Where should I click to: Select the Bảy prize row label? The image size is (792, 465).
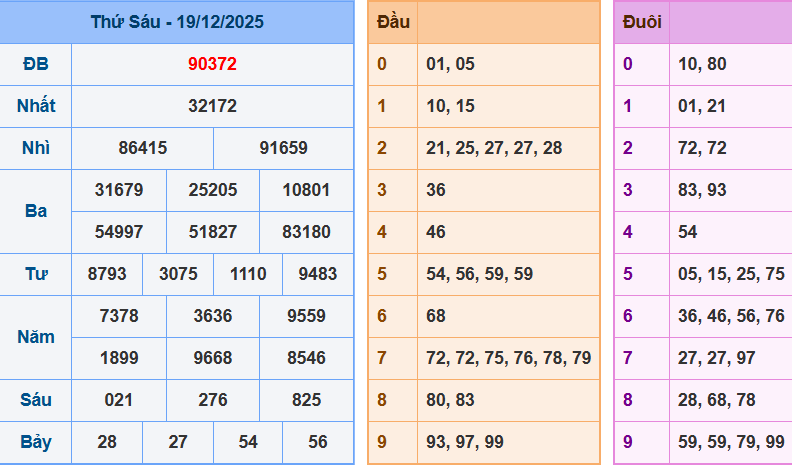click(x=36, y=442)
